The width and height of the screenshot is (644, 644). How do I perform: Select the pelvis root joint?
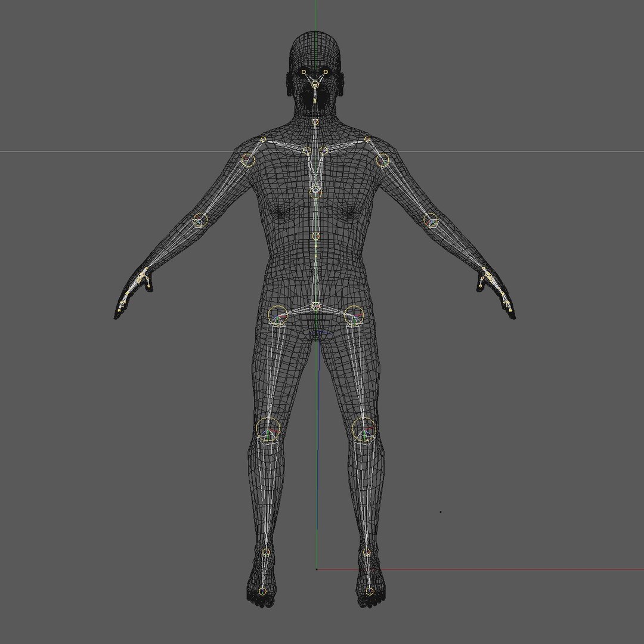pos(315,306)
